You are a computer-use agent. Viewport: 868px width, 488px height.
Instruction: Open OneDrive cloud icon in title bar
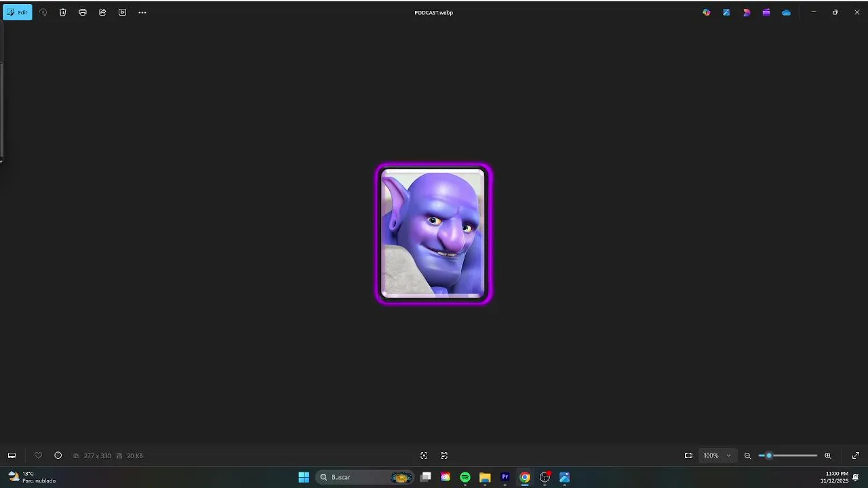786,12
